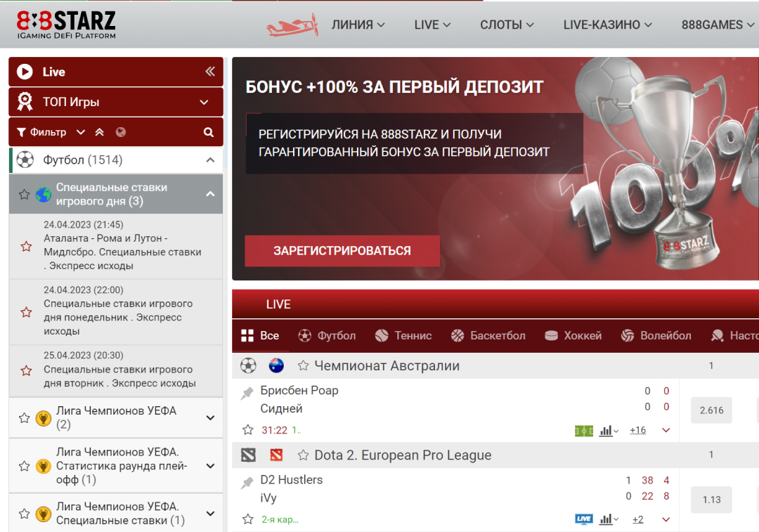Open statistics chart for Брисбен match
The width and height of the screenshot is (759, 532).
tap(609, 430)
